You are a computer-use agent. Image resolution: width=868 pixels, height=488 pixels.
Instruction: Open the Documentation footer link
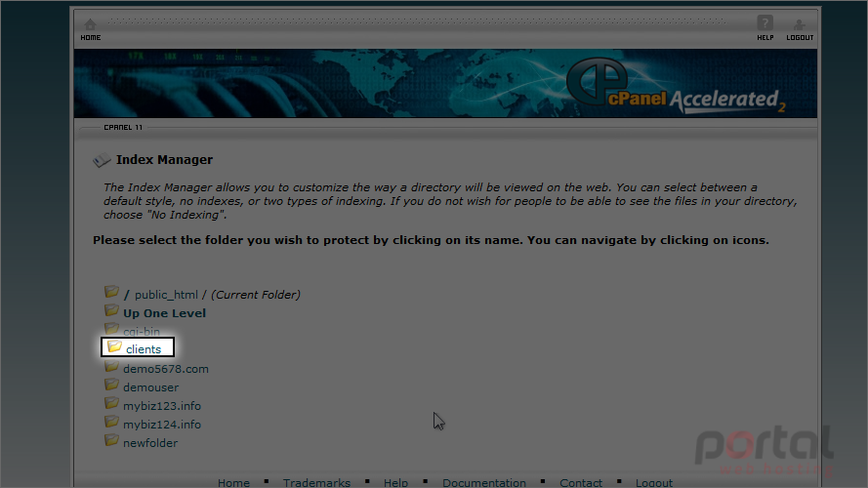coord(484,482)
